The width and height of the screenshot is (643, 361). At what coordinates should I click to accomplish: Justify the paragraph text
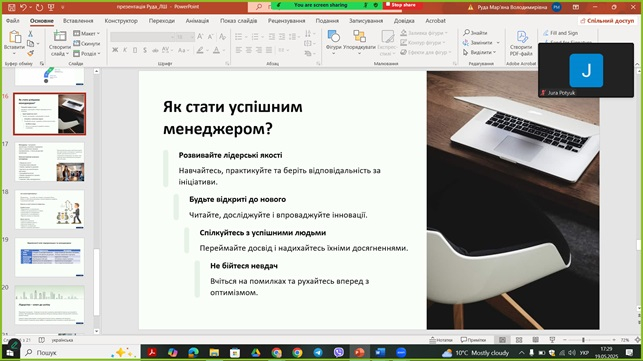tap(269, 50)
